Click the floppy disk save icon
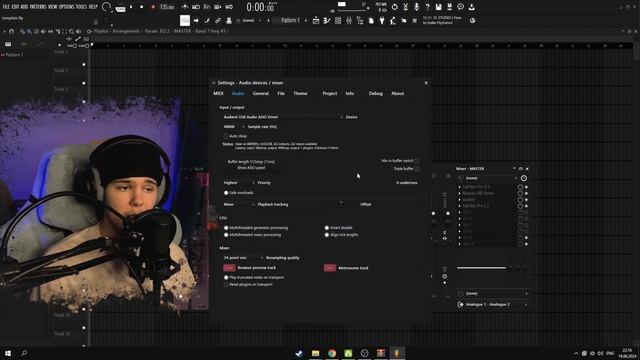This screenshot has height=360, width=640. pos(438,7)
